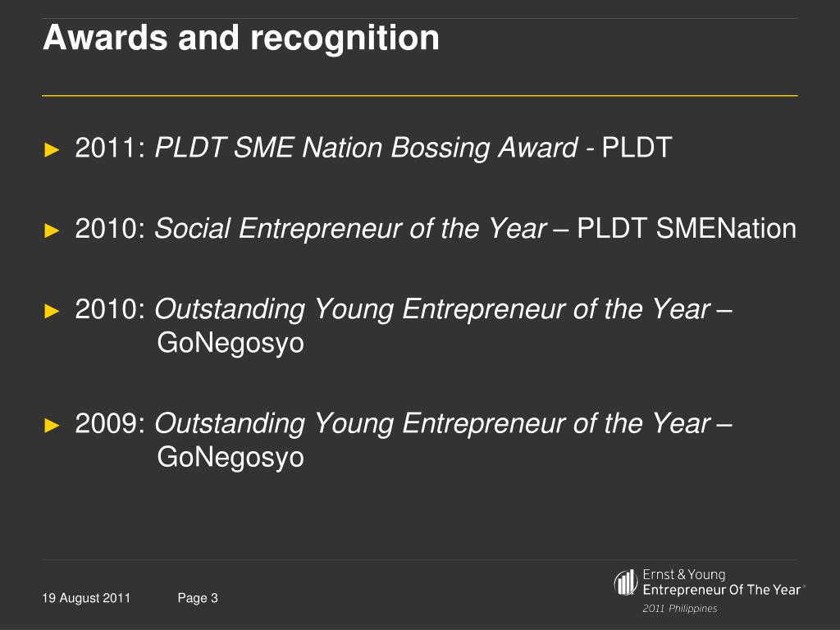Screen dimensions: 840x630
Task: Click "GoNegosyo" under the 2010 award
Action: tap(231, 344)
